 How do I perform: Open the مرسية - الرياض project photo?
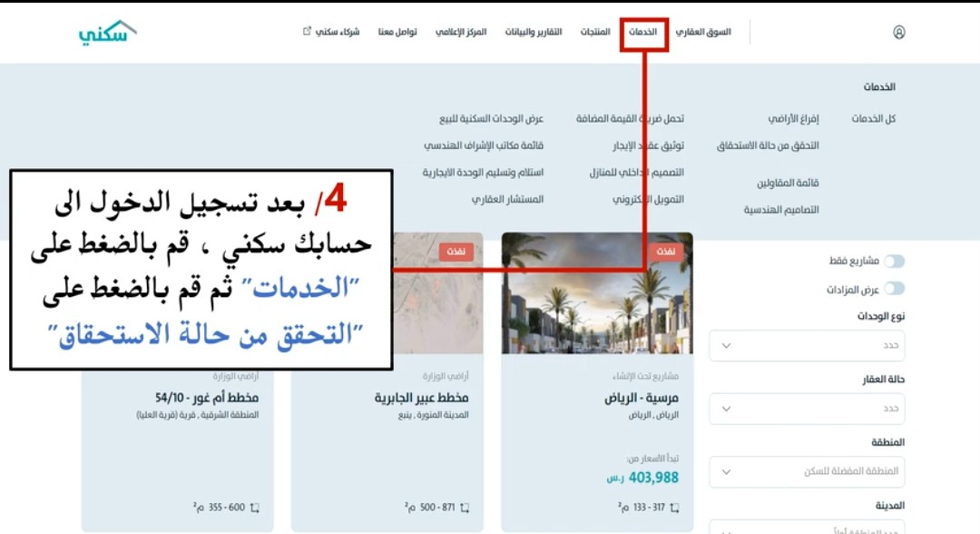597,293
